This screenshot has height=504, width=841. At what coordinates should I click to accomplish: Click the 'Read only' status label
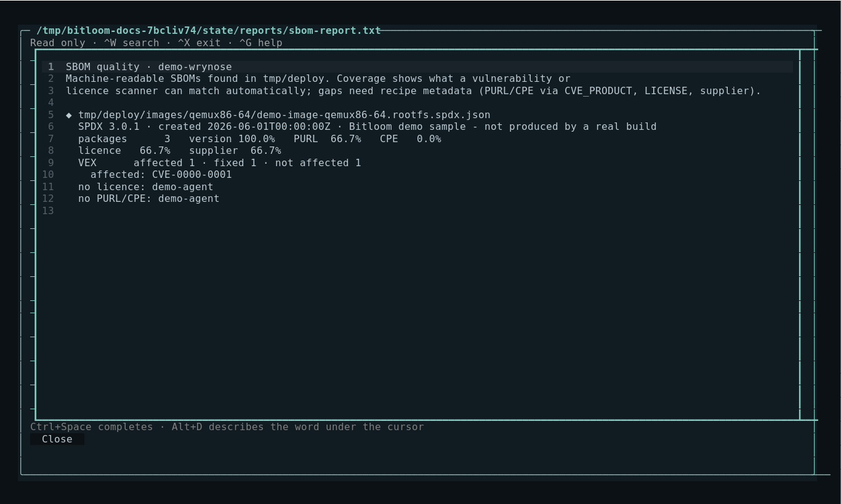tap(57, 42)
